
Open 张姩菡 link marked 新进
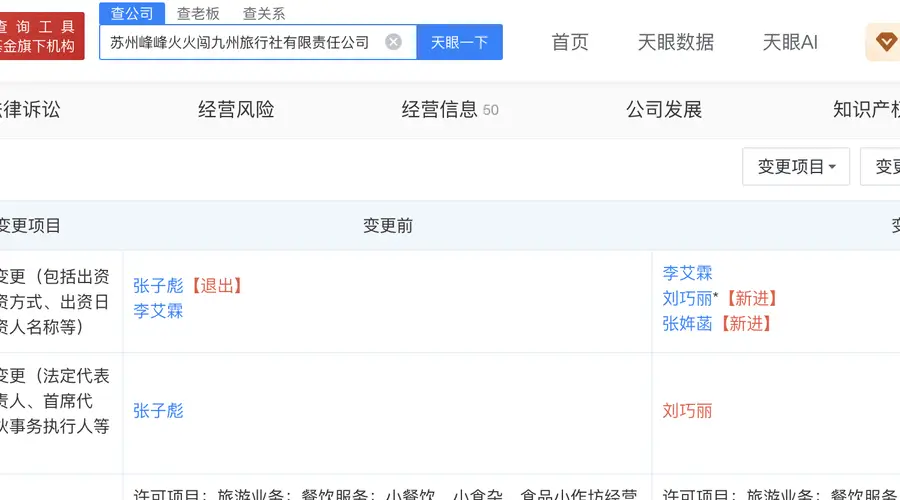tap(687, 323)
